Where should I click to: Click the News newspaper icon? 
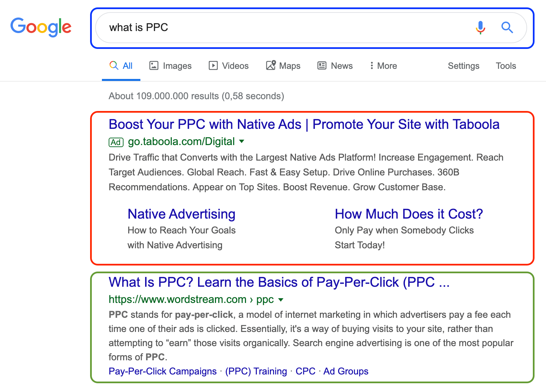322,65
